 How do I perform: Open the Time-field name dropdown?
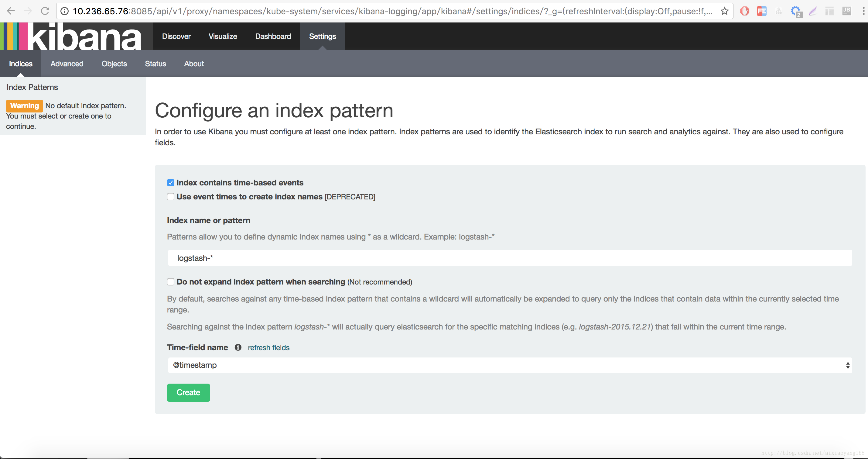510,365
